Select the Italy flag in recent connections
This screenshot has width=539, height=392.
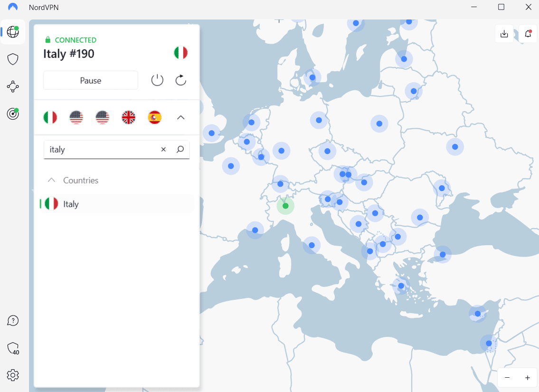coord(50,118)
